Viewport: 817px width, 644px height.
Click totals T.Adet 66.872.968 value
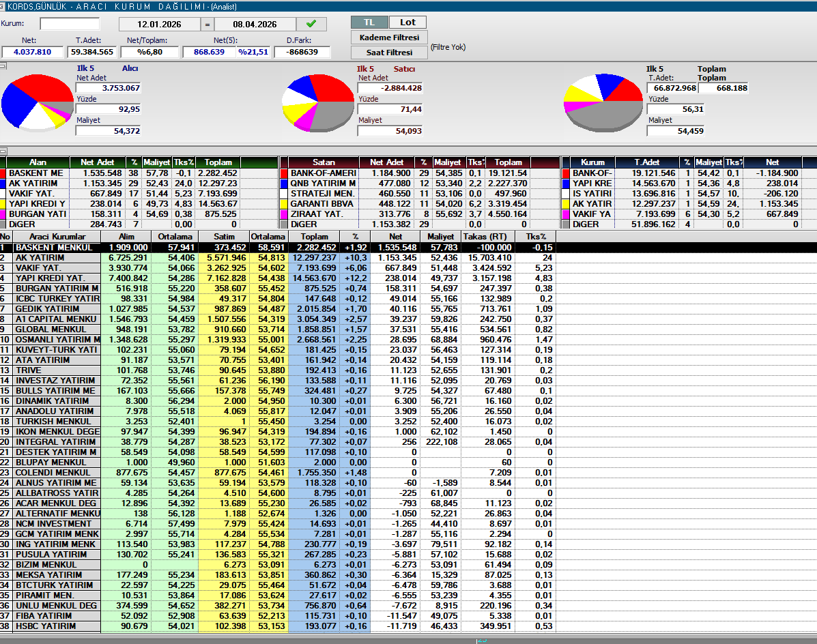[672, 88]
